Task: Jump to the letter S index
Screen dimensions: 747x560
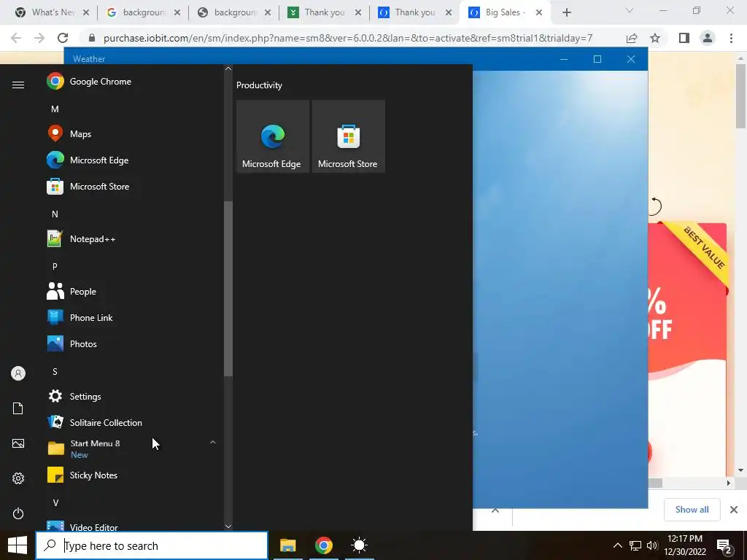Action: [55, 372]
